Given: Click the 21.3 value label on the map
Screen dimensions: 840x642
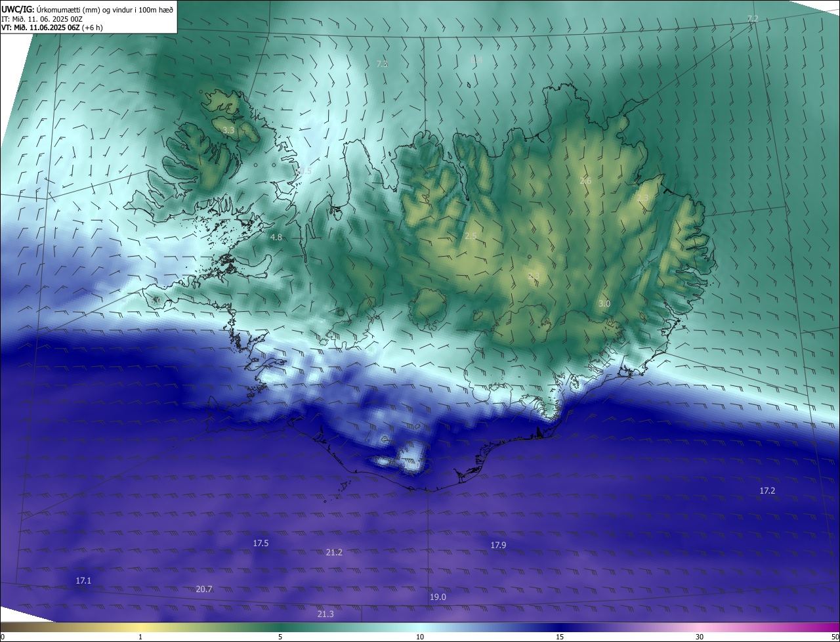Looking at the screenshot, I should 325,614.
